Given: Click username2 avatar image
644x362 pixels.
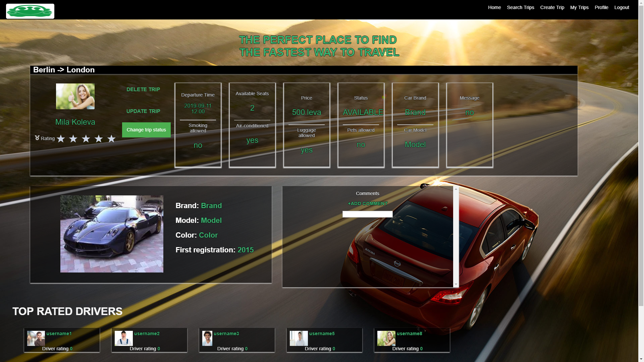Looking at the screenshot, I should click(x=124, y=339).
